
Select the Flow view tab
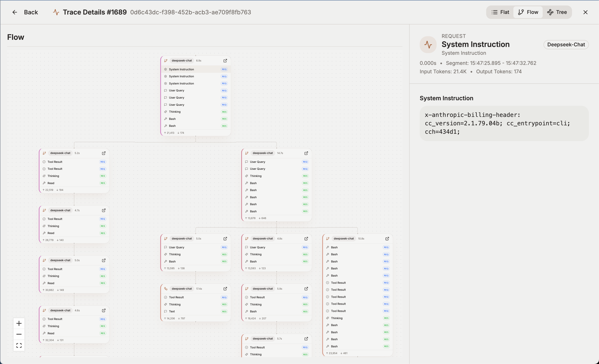point(528,12)
